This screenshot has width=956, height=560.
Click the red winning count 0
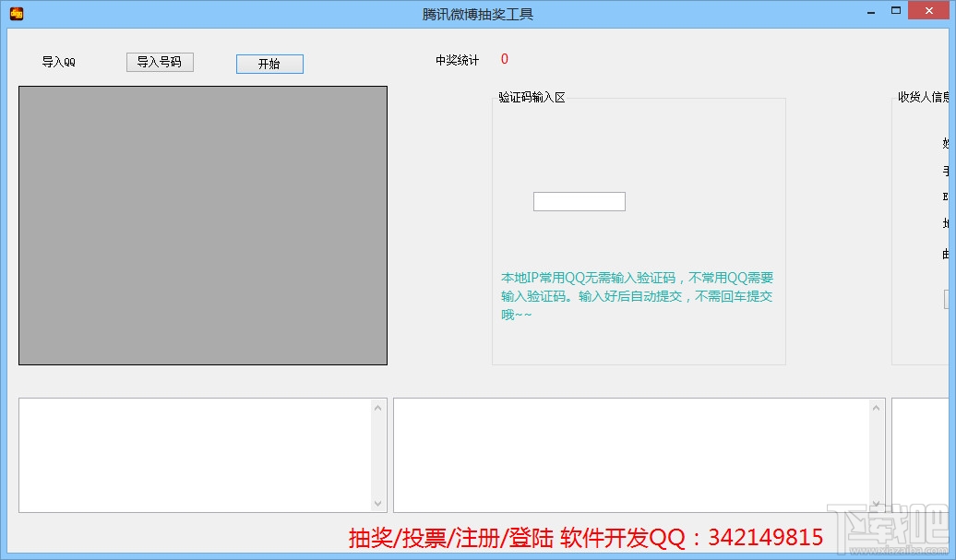coord(504,59)
